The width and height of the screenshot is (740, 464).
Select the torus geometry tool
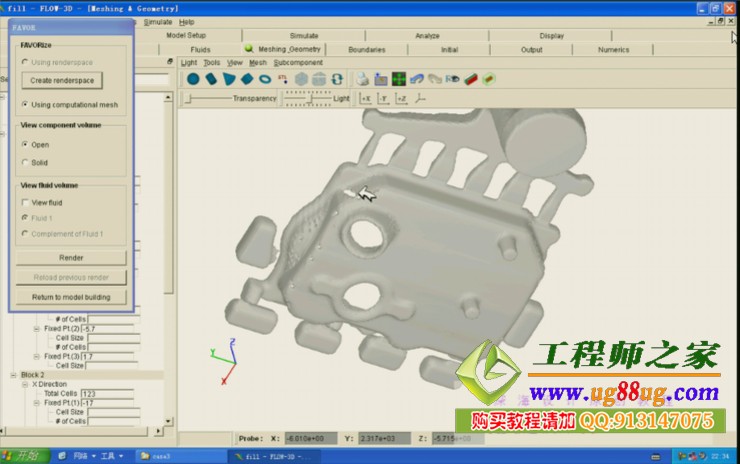(265, 79)
